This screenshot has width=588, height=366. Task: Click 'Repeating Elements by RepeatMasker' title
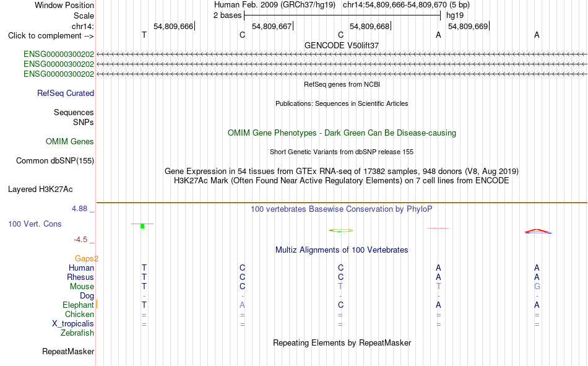tap(342, 343)
